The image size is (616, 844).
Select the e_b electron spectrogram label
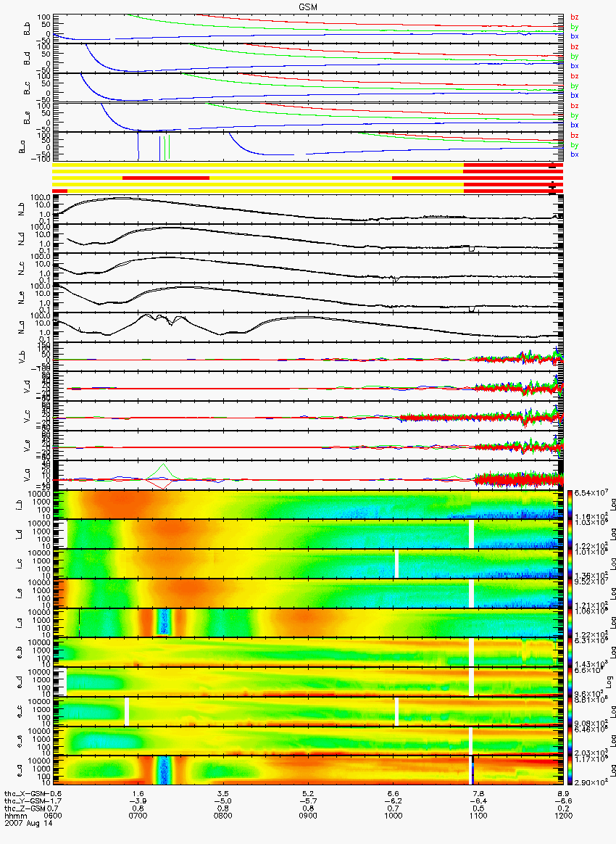(19, 653)
